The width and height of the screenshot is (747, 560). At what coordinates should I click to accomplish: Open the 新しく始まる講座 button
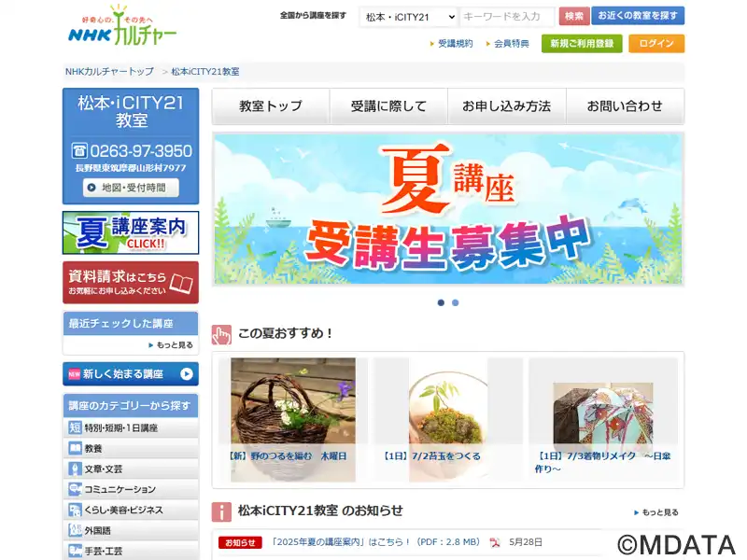click(x=131, y=374)
